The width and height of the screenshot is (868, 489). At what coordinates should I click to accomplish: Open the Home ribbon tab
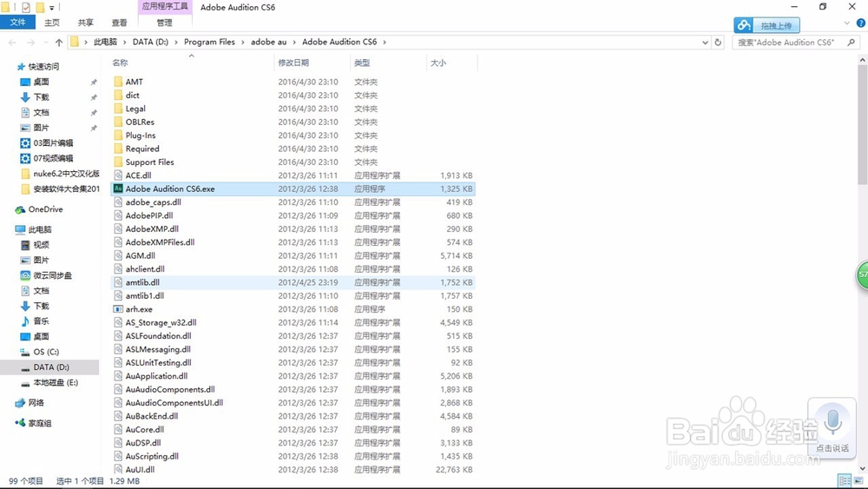[x=52, y=23]
